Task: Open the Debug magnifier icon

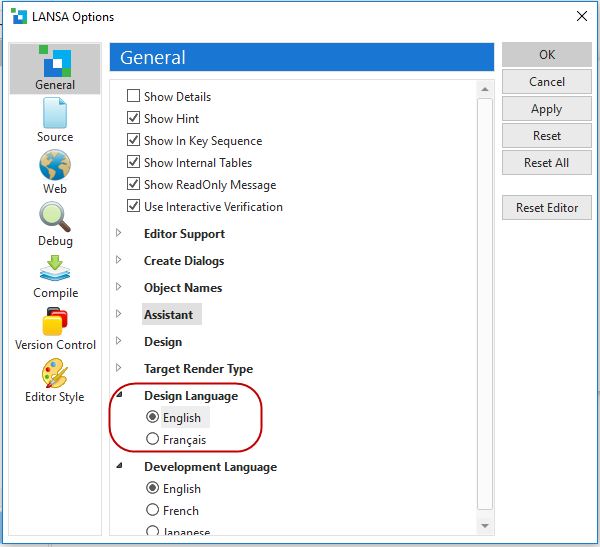Action: coord(55,217)
